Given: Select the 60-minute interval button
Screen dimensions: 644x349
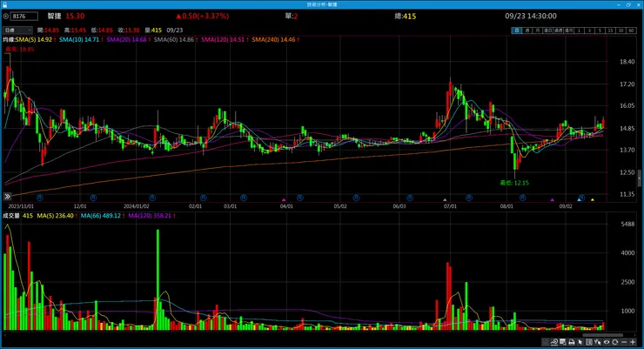Looking at the screenshot, I should pos(631,30).
